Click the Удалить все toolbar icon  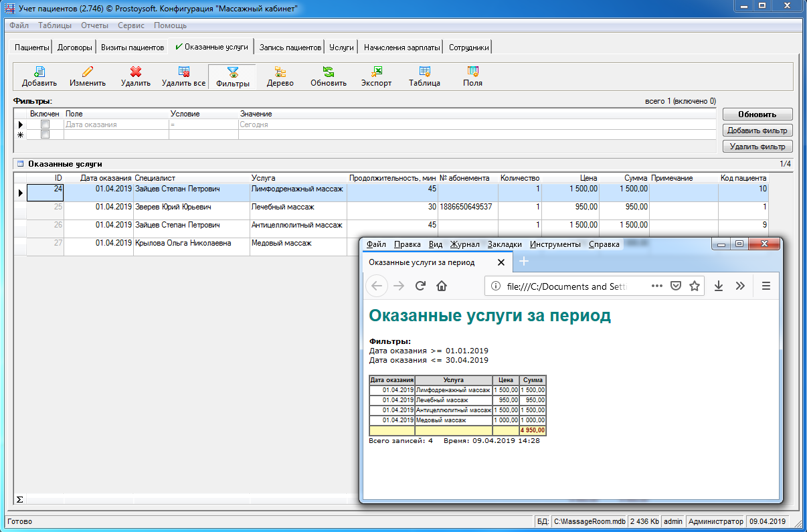(x=183, y=72)
